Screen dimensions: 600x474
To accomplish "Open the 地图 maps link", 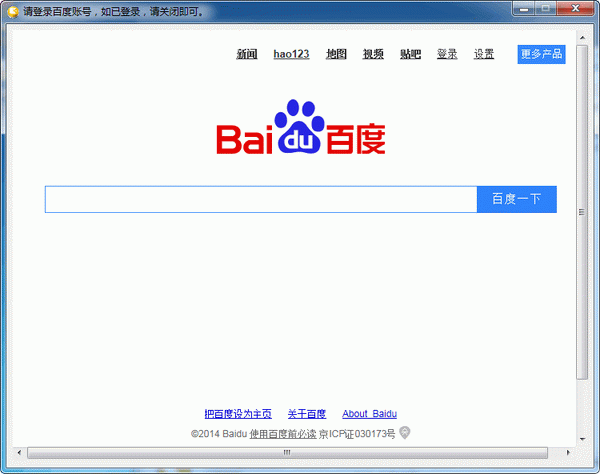I will 336,54.
